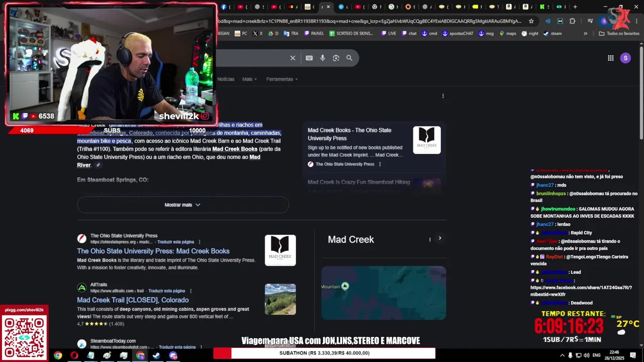
Task: Translate the Ohio State Press page
Action: pos(175,242)
